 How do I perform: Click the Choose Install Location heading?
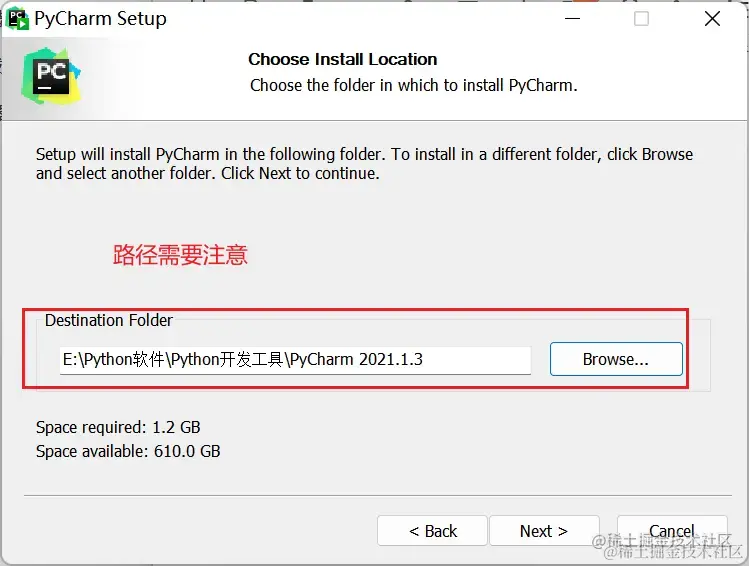pyautogui.click(x=342, y=59)
